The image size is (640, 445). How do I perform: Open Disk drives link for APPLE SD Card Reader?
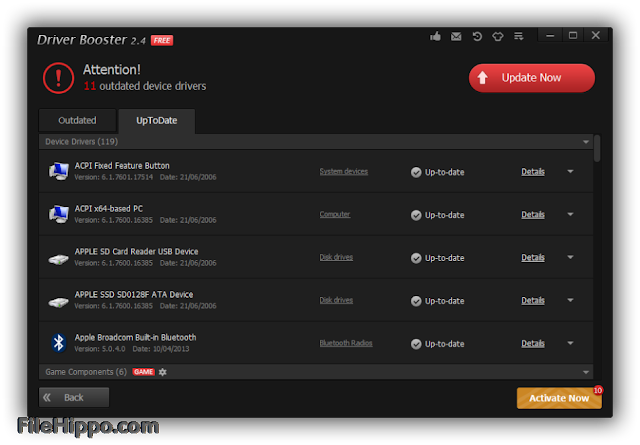tap(336, 257)
